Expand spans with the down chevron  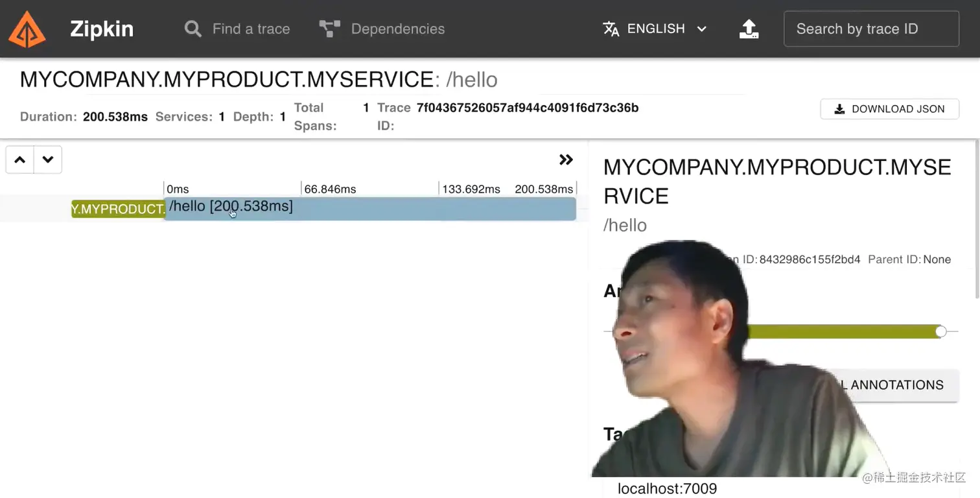click(x=48, y=160)
